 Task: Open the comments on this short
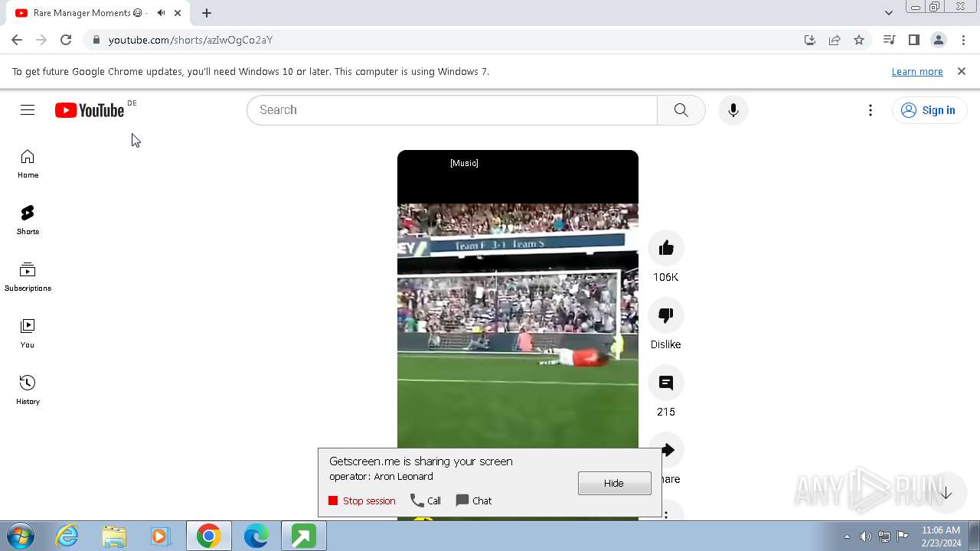[x=666, y=383]
